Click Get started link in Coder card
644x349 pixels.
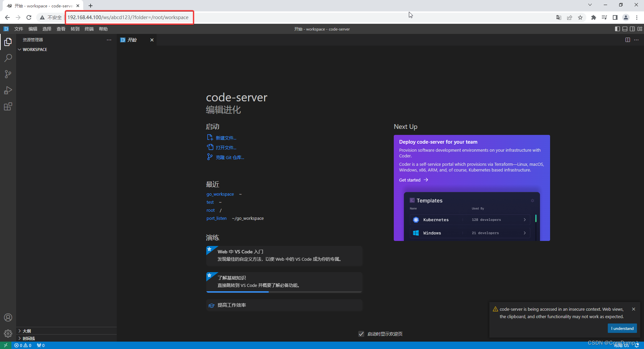click(414, 180)
